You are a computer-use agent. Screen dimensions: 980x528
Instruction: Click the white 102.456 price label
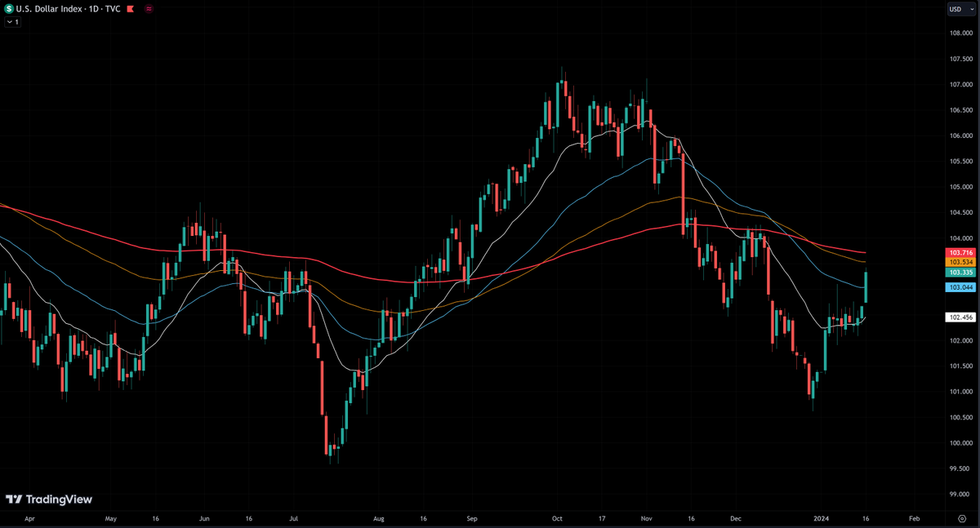tap(960, 317)
